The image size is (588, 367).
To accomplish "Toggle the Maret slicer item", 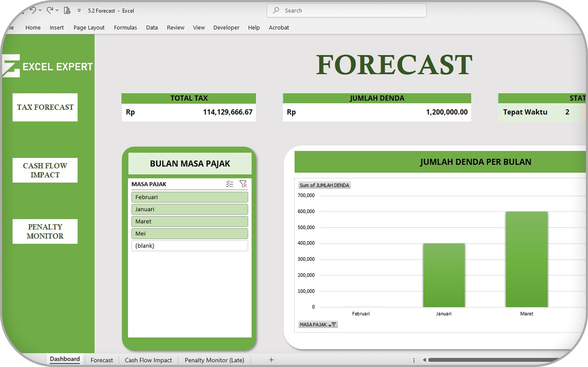I will pyautogui.click(x=189, y=221).
